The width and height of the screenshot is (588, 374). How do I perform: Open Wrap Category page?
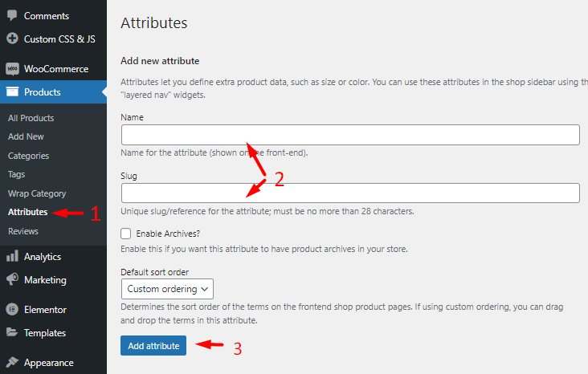tap(37, 193)
